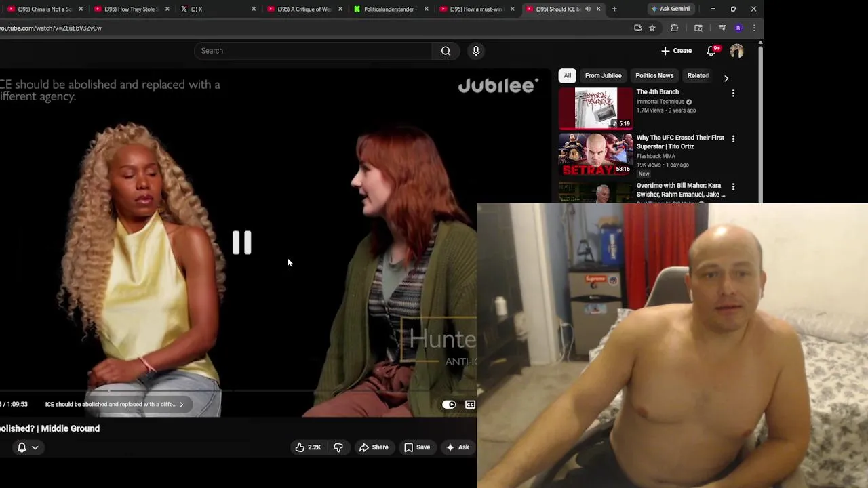Expand subscription notification dropdown chevron
Screen dimensions: 868x488
point(35,447)
